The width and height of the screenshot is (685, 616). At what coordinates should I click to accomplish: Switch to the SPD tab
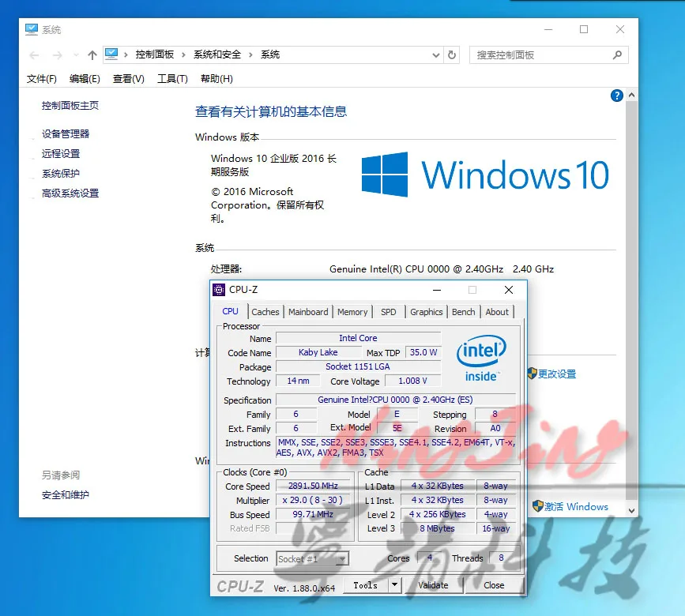click(x=389, y=312)
